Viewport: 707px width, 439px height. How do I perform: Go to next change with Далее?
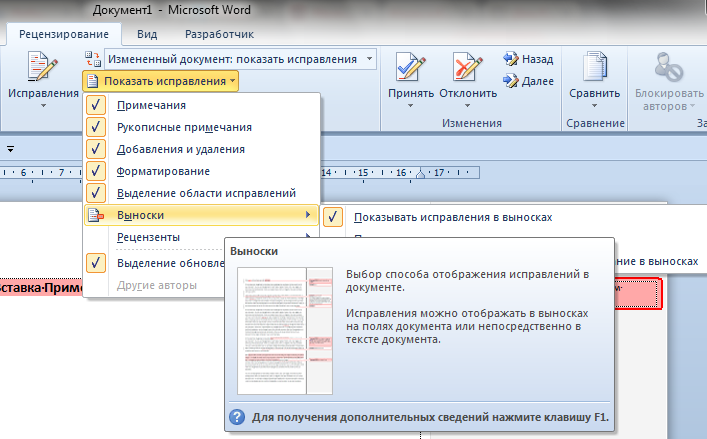(528, 81)
